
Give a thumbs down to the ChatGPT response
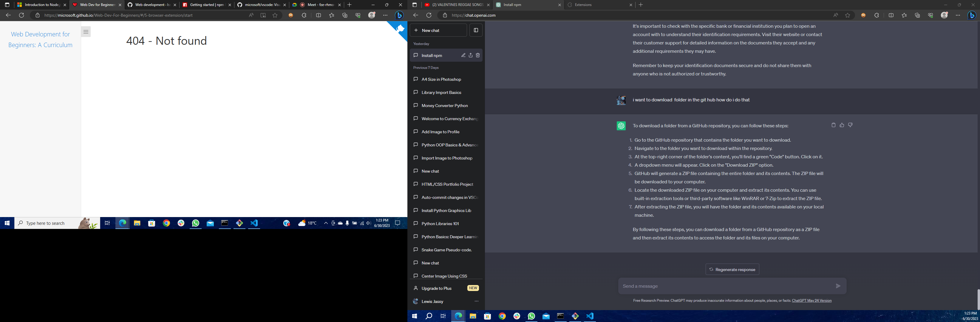(850, 125)
